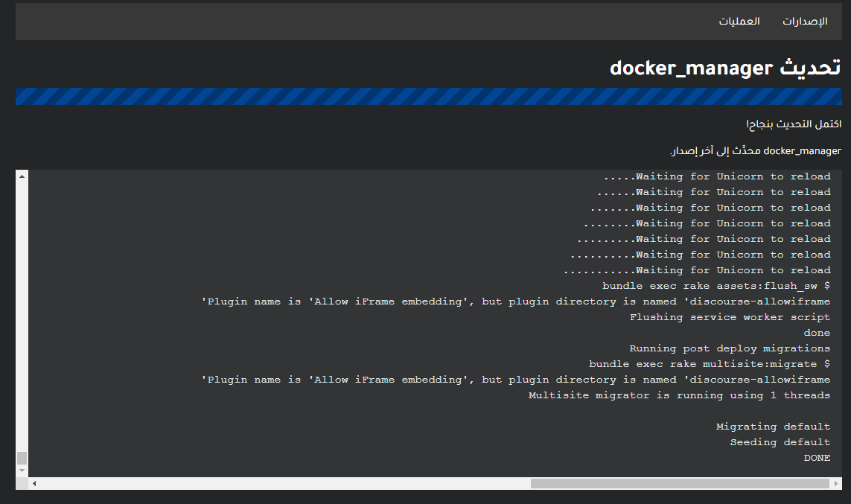The height and width of the screenshot is (504, 851).
Task: Click the lowercase 'done' log line
Action: coord(817,333)
